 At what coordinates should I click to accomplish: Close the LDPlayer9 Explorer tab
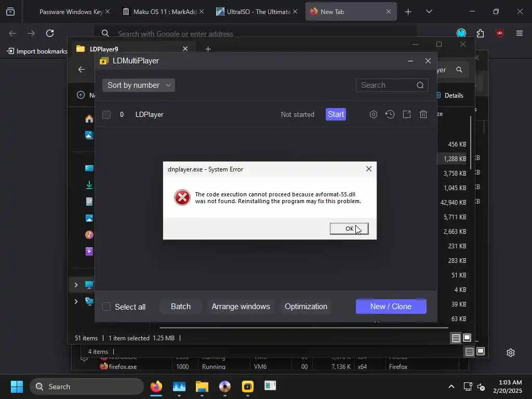tap(185, 49)
